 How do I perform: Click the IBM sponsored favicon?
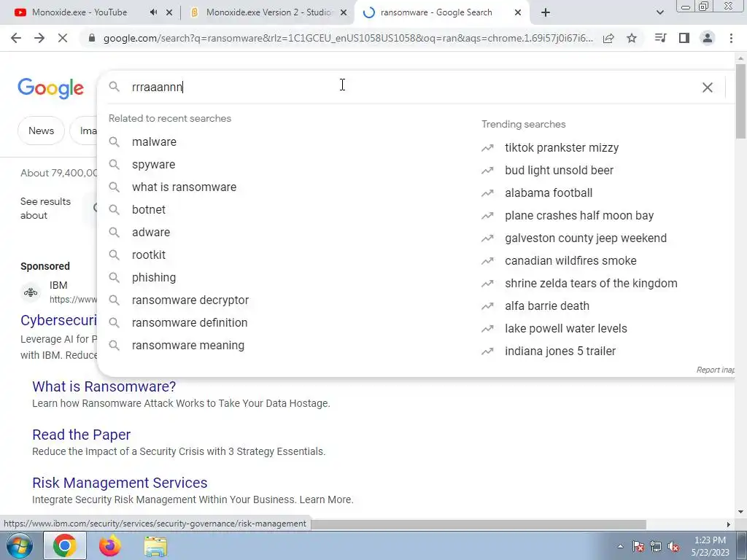pos(31,292)
